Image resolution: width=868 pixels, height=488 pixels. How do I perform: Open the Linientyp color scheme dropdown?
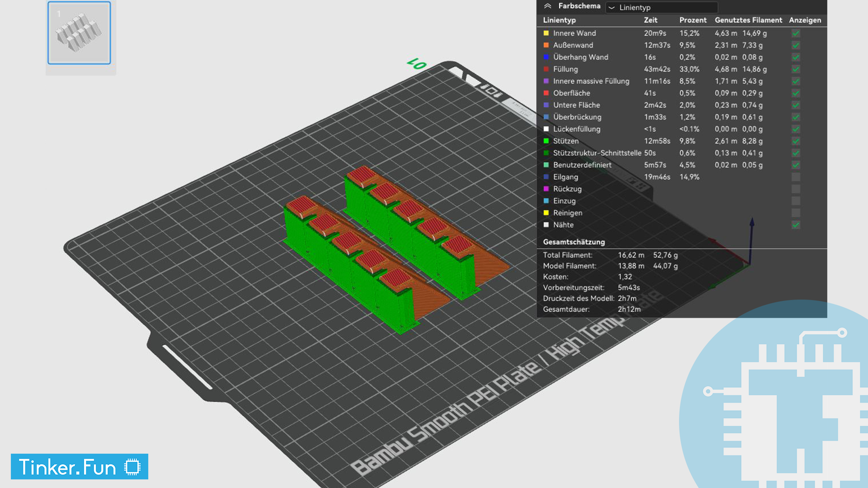pos(661,8)
